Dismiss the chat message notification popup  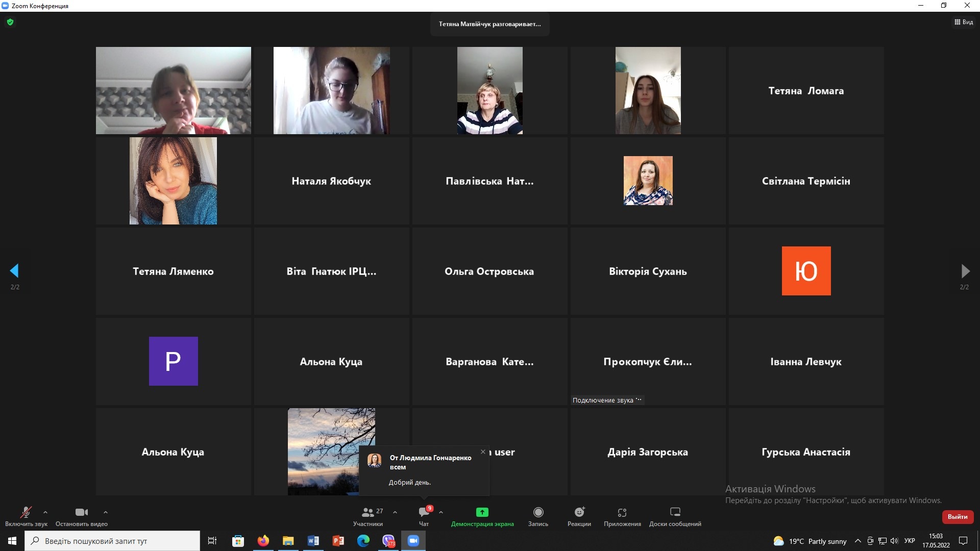click(483, 452)
